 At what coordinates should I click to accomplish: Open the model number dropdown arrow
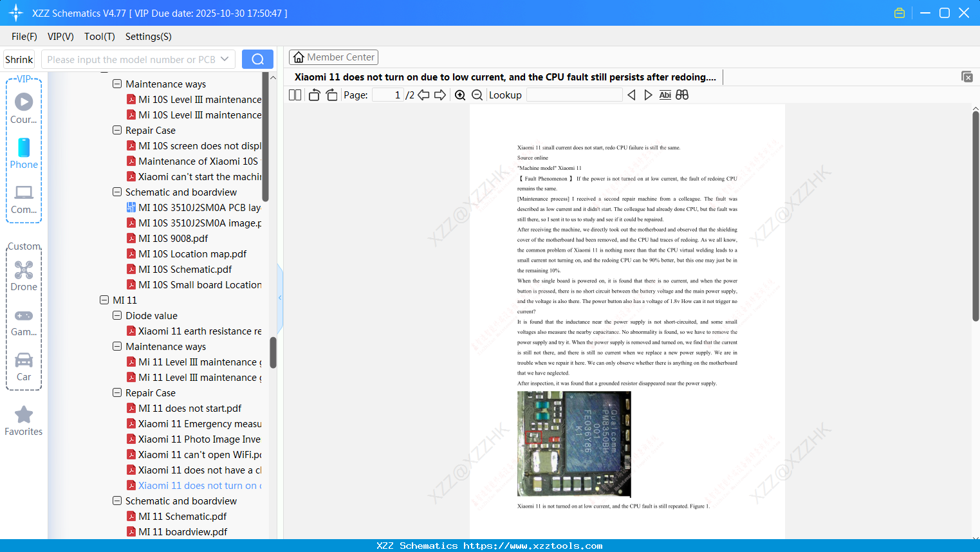[x=225, y=59]
